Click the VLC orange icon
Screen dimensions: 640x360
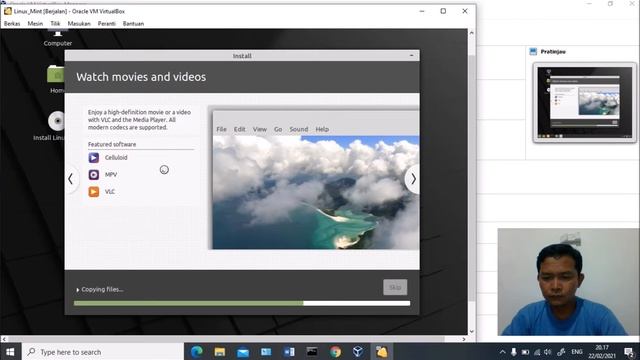click(93, 192)
